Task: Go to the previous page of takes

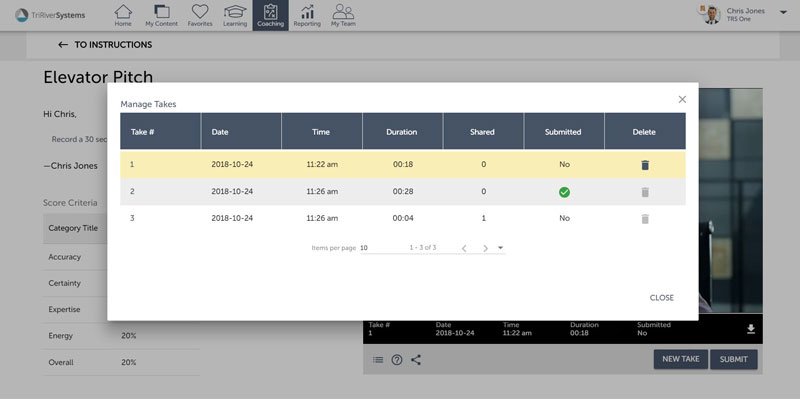Action: pyautogui.click(x=464, y=248)
